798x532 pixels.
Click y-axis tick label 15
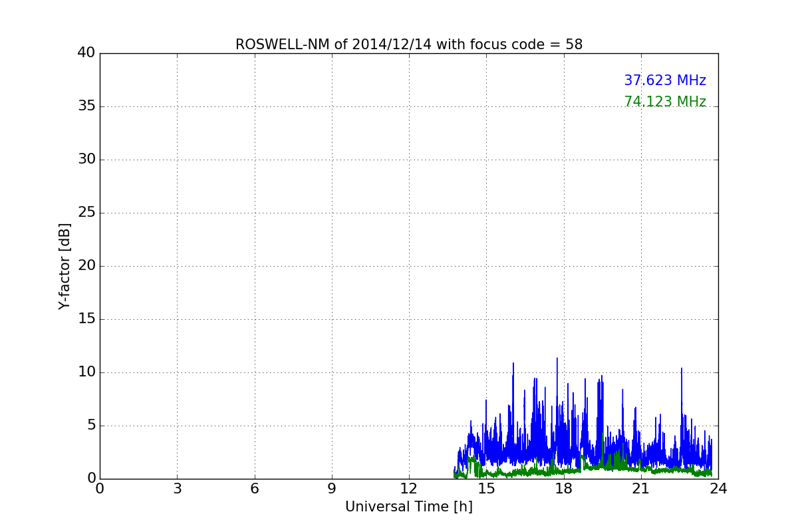coord(86,319)
